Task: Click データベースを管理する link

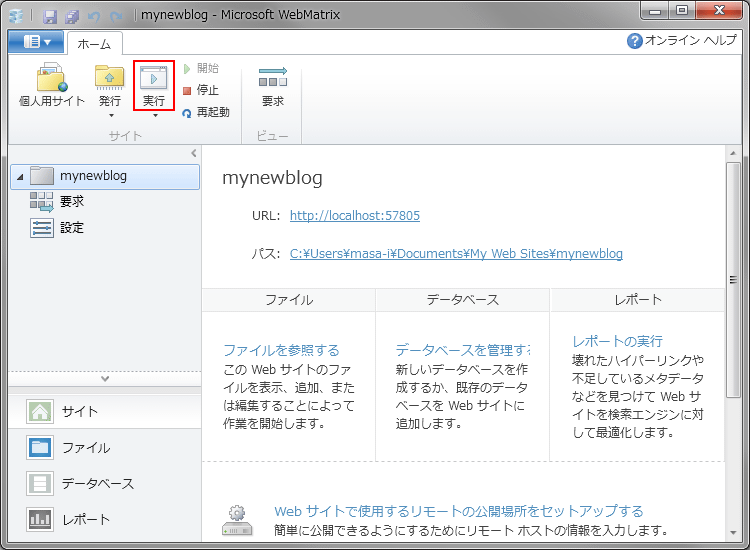Action: pyautogui.click(x=463, y=350)
